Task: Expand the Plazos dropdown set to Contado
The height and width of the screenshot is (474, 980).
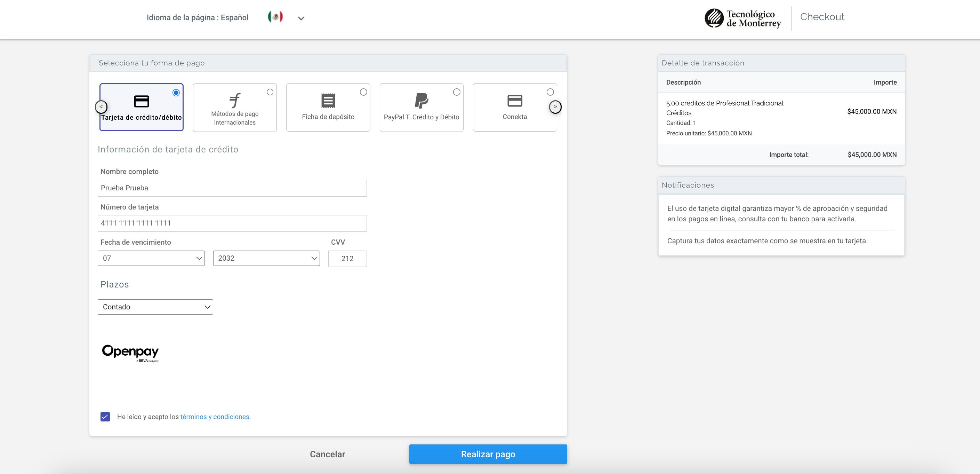Action: (x=155, y=307)
